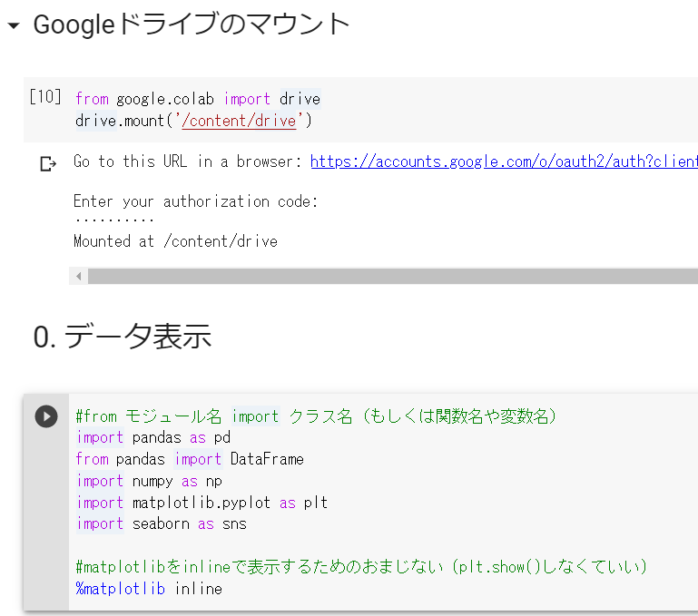
Task: Click the Googleドライブのマウント heading
Action: pos(192,24)
